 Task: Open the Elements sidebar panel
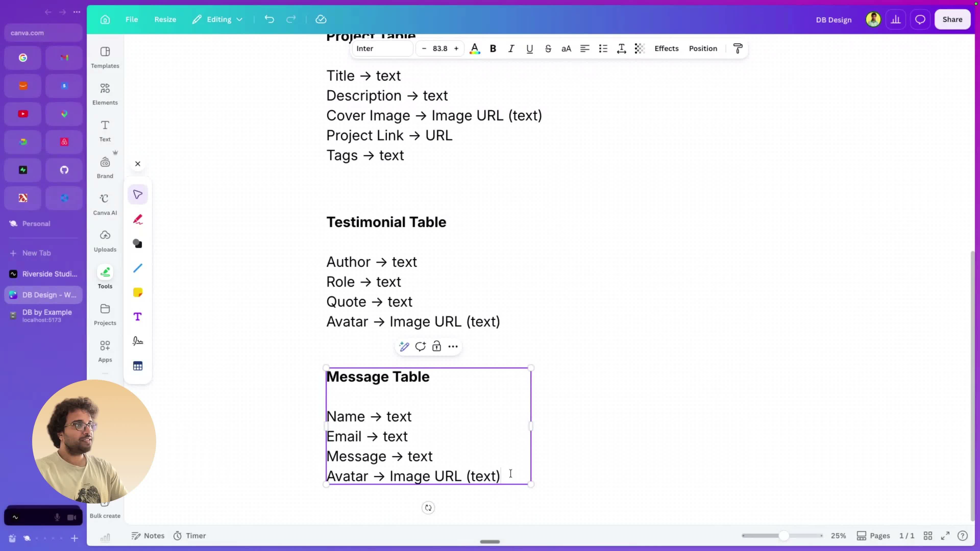[105, 94]
